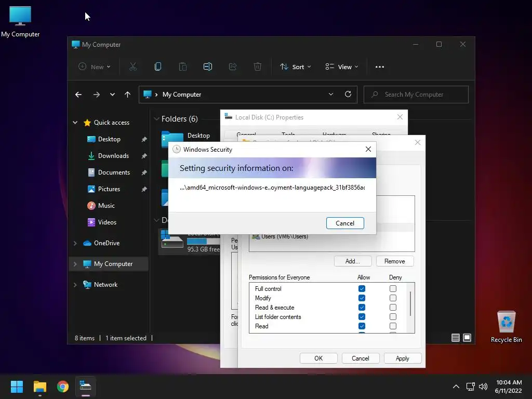Open the See more three-dots menu

(x=380, y=67)
